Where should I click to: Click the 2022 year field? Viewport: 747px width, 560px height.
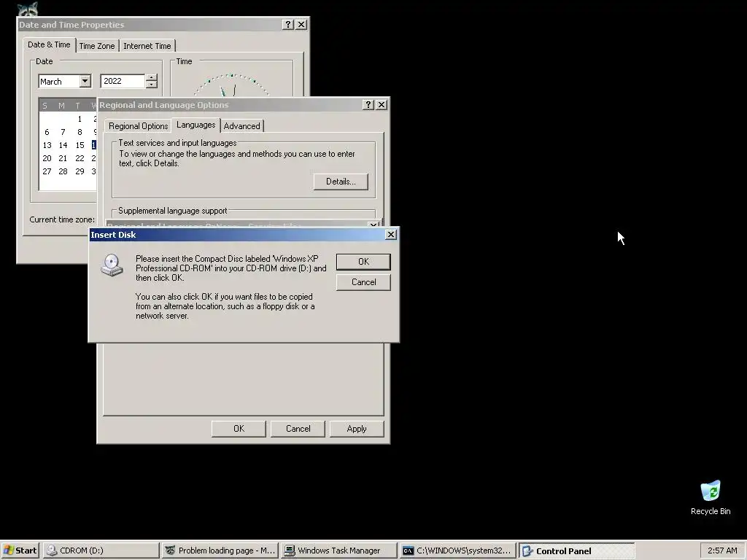point(123,81)
